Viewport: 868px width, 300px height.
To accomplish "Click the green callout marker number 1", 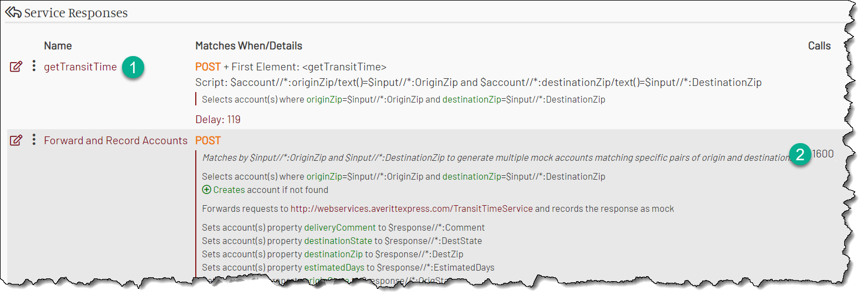I will (x=133, y=68).
